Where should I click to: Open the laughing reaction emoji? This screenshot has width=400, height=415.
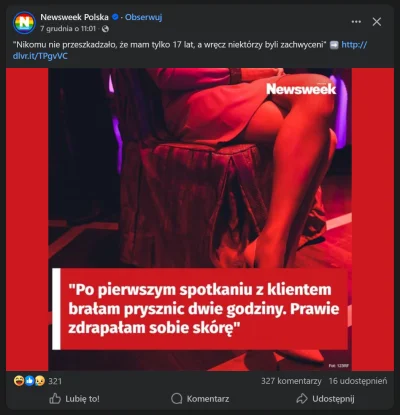pos(19,381)
